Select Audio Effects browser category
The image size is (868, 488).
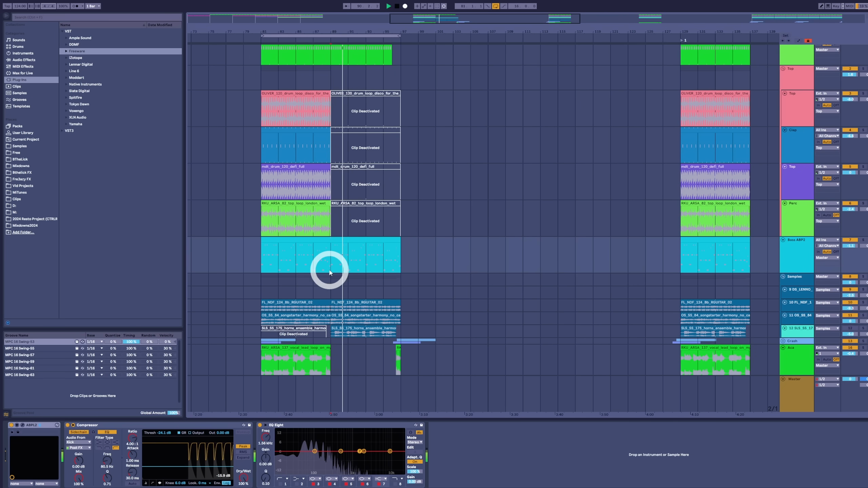24,60
